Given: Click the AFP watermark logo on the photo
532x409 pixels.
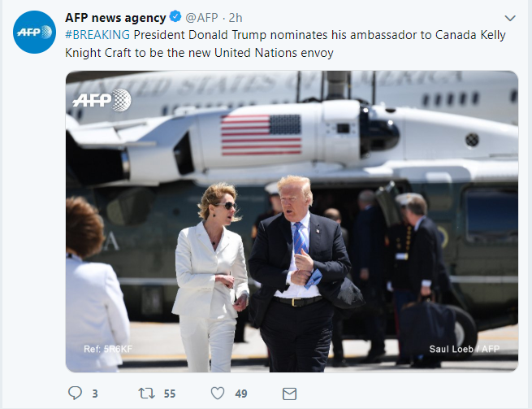Looking at the screenshot, I should pyautogui.click(x=102, y=100).
